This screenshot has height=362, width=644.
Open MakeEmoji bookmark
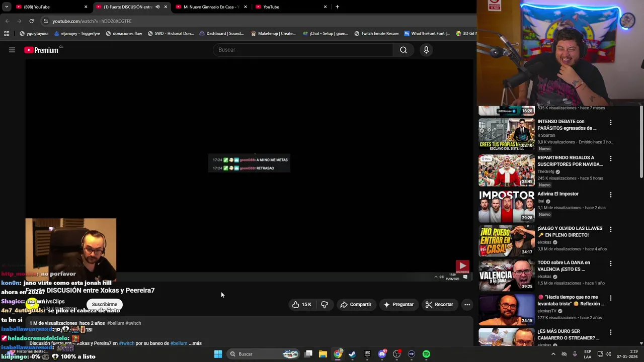(x=273, y=34)
